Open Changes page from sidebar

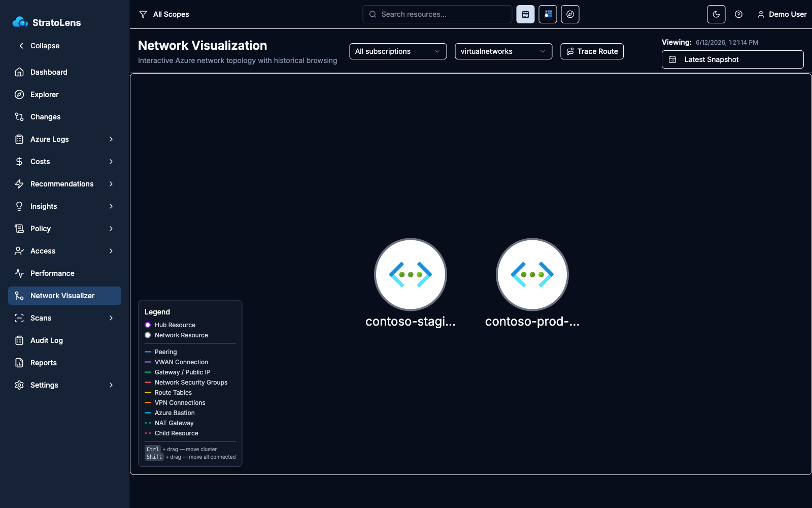64,117
